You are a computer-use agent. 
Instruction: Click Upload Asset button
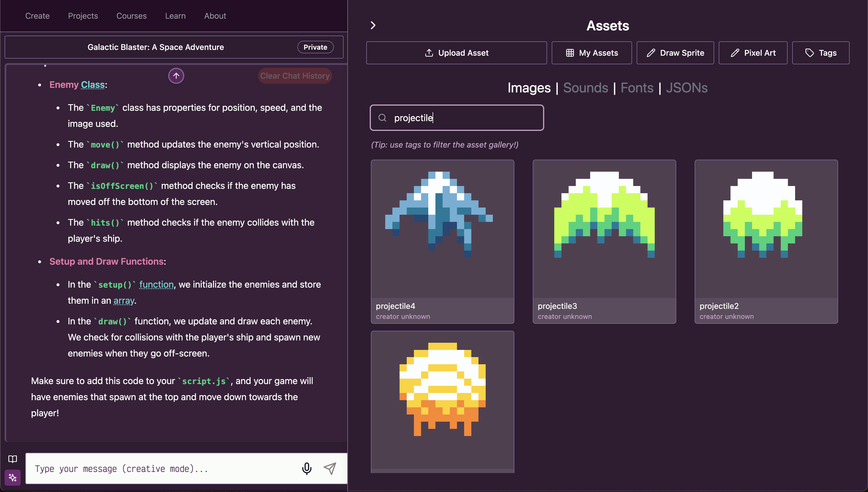[456, 53]
